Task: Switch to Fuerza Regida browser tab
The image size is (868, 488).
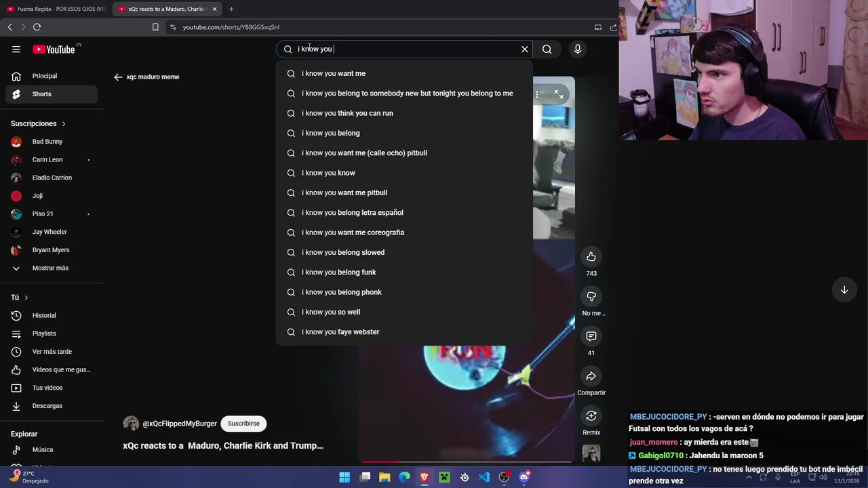Action: point(56,9)
